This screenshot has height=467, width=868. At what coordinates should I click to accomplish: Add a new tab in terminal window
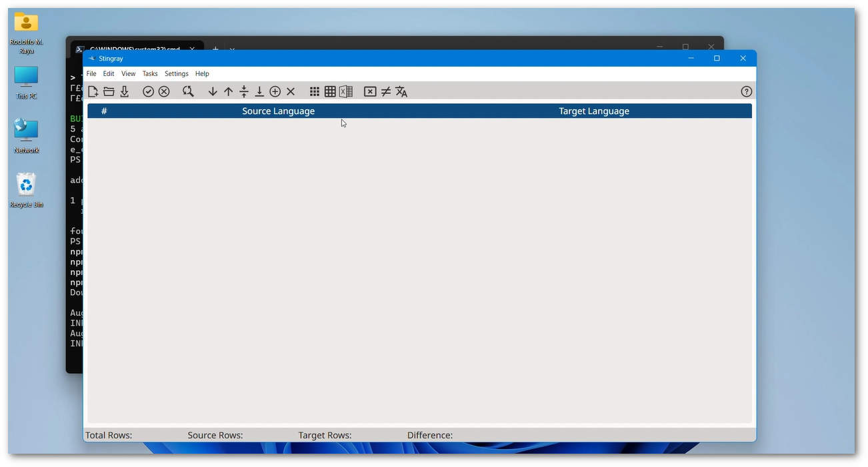(215, 49)
